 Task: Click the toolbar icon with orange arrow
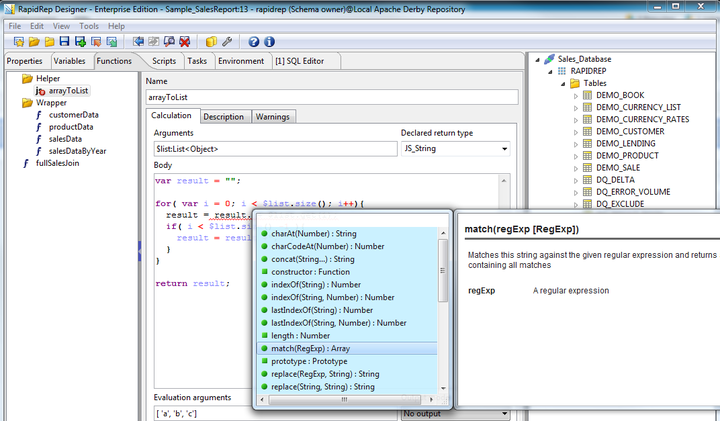[96, 42]
